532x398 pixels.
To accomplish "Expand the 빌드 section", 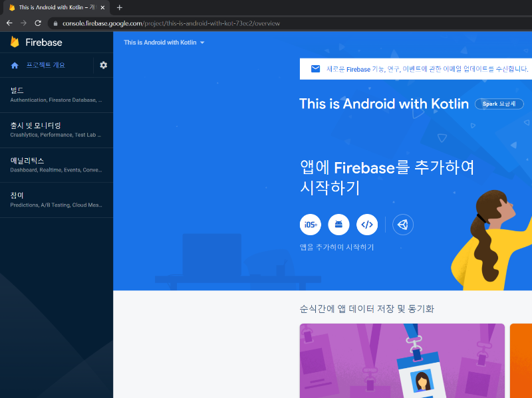I will (x=57, y=95).
